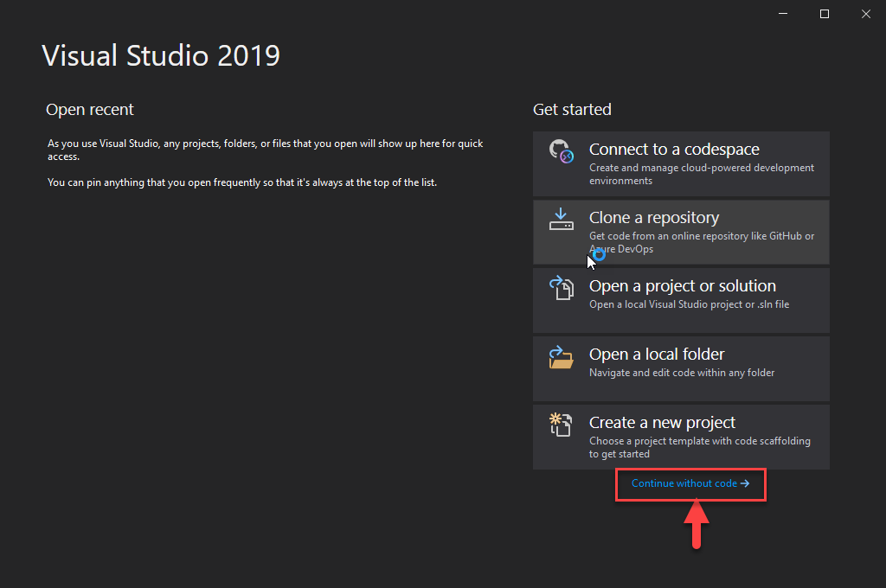Screen dimensions: 886x588
Task: Minimize the Visual Studio start window
Action: 782,14
